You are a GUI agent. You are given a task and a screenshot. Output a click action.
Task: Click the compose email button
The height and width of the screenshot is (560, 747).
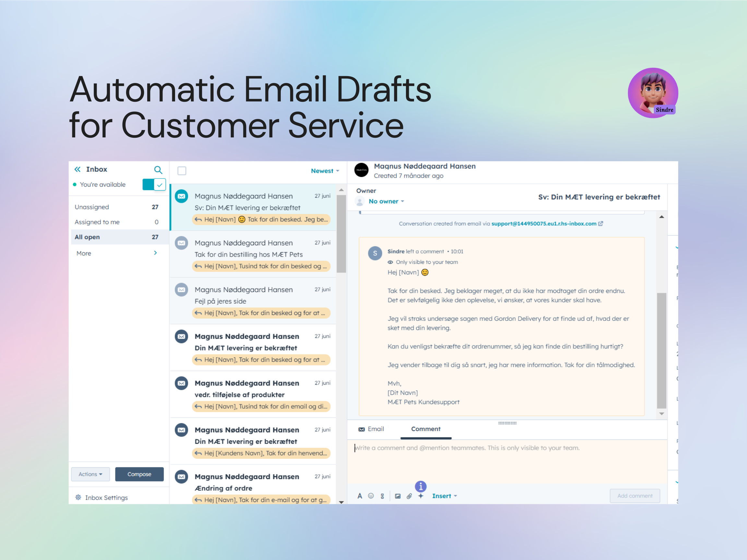(x=139, y=473)
